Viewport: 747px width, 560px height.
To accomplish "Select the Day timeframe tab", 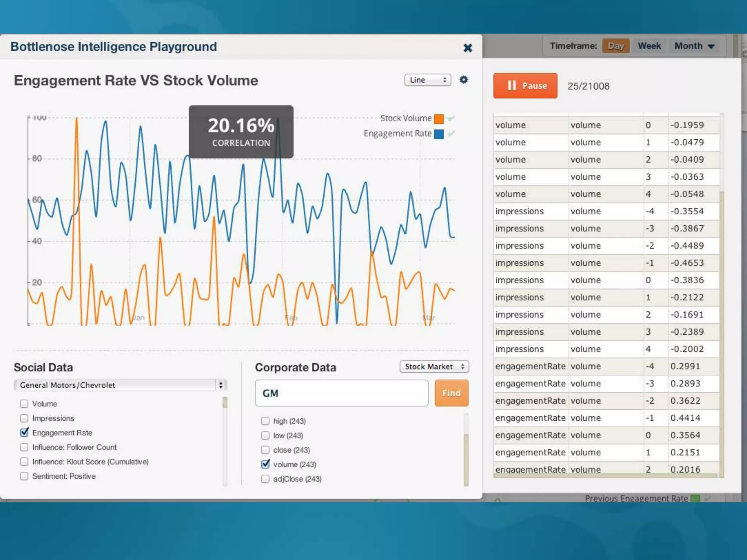I will (616, 46).
